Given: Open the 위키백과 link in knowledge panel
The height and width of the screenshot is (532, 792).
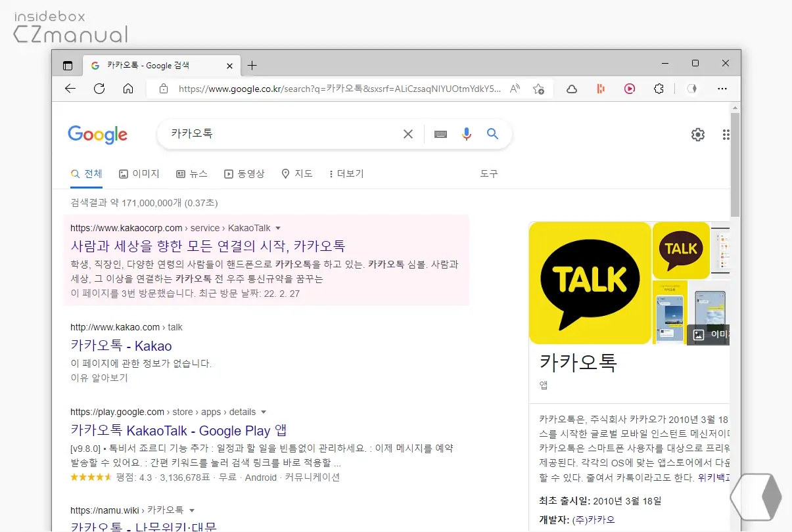Looking at the screenshot, I should [714, 478].
